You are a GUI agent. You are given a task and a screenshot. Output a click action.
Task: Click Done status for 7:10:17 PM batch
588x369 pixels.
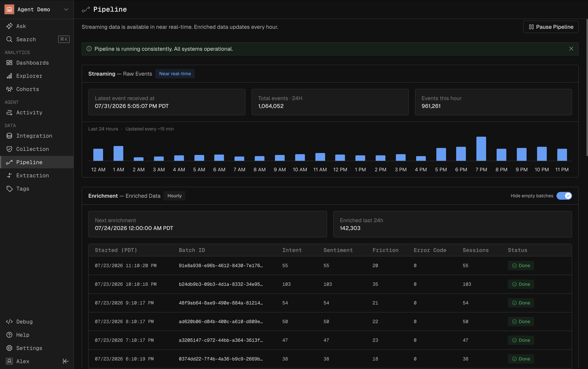click(x=521, y=340)
